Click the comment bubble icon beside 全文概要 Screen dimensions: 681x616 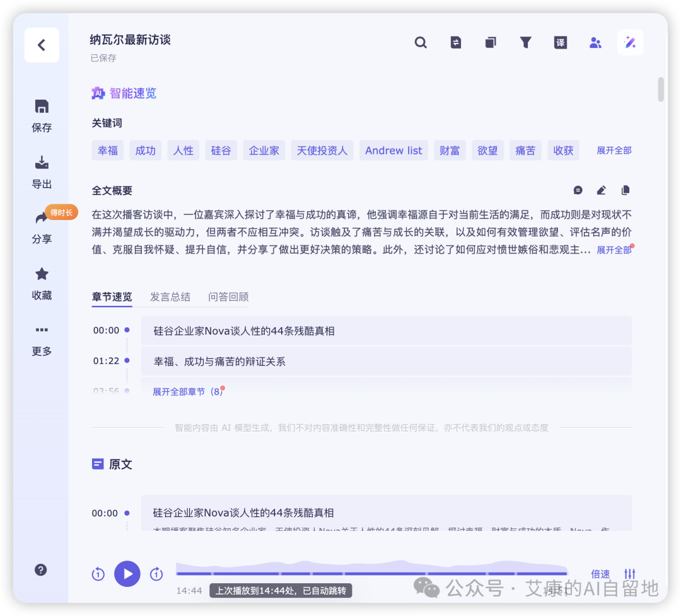tap(578, 190)
